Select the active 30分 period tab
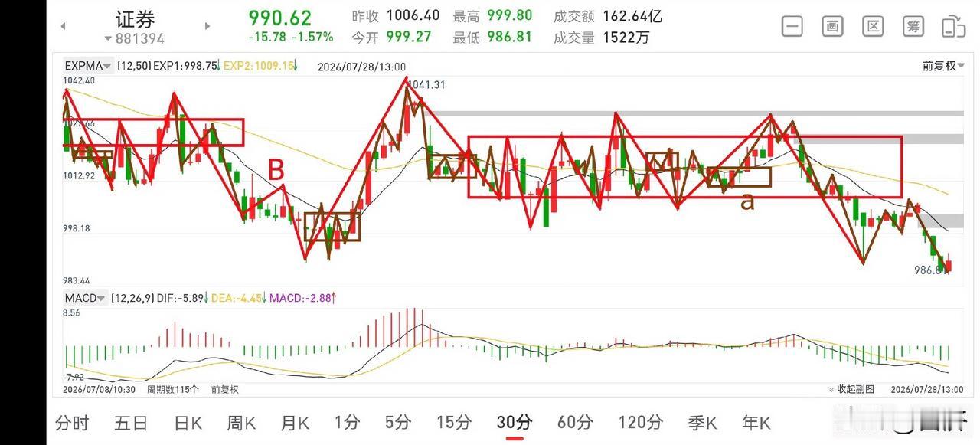This screenshot has height=445, width=980. click(x=514, y=422)
